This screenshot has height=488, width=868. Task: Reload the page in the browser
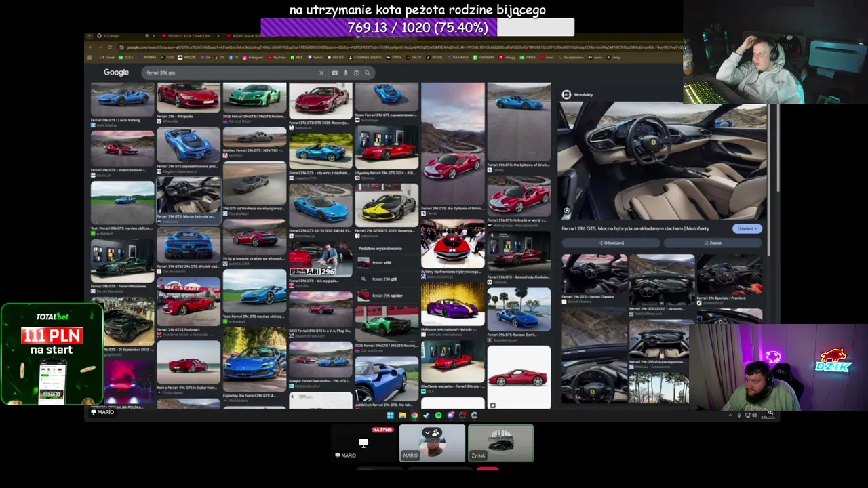click(110, 47)
